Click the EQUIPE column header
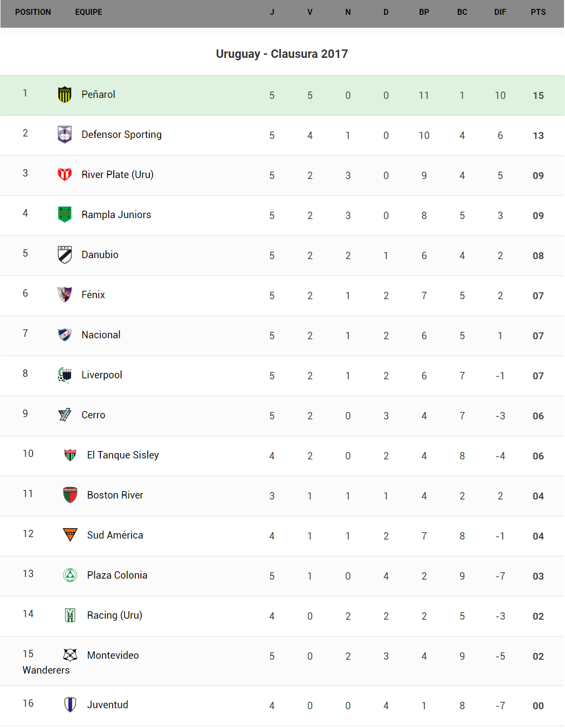 pos(88,12)
